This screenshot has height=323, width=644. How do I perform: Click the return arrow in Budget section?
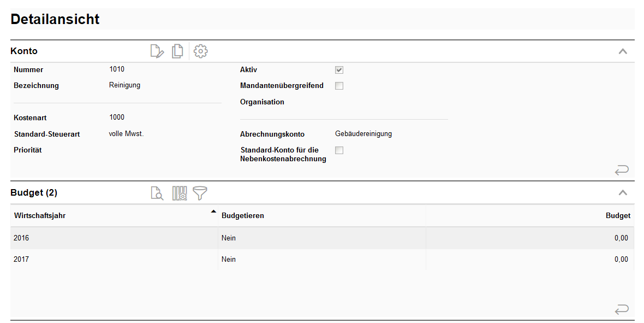click(622, 310)
